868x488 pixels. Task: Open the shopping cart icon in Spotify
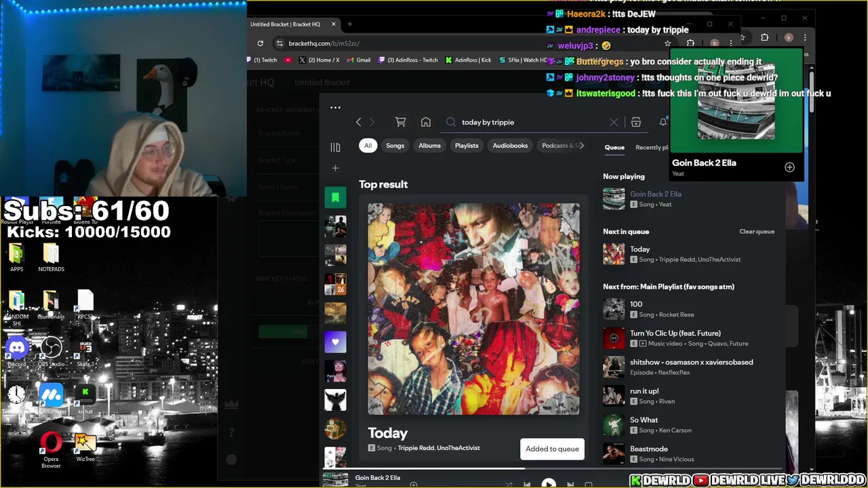click(401, 122)
